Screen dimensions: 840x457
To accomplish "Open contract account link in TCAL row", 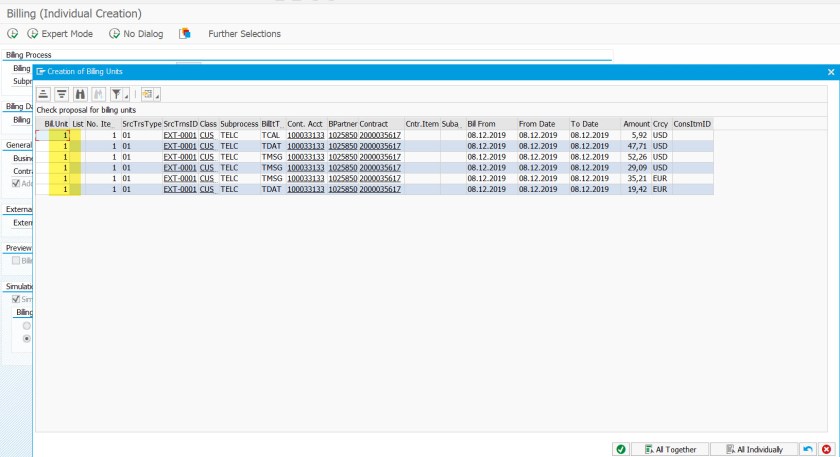I will 305,134.
